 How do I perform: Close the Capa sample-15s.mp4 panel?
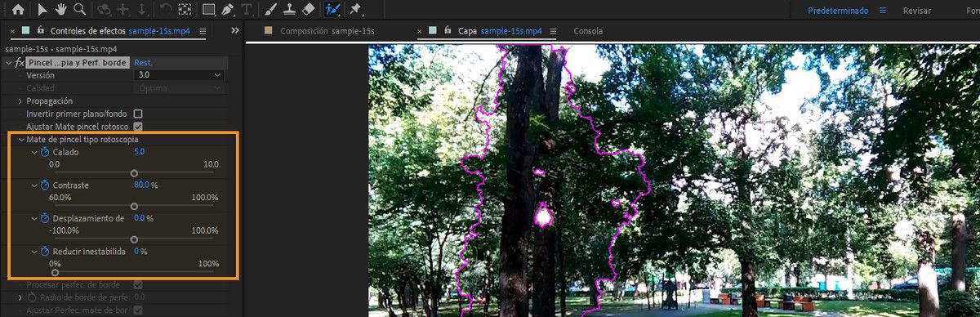coord(421,31)
